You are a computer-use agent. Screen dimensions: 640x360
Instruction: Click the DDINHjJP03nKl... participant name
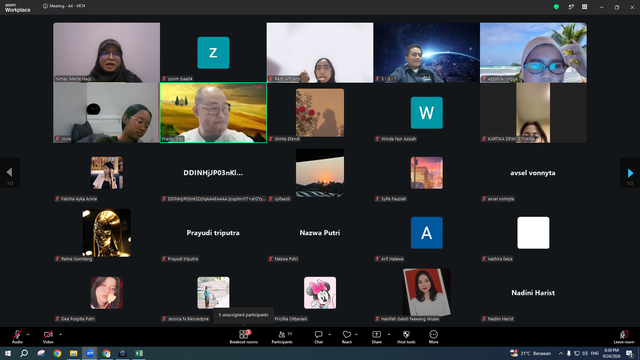pos(213,173)
